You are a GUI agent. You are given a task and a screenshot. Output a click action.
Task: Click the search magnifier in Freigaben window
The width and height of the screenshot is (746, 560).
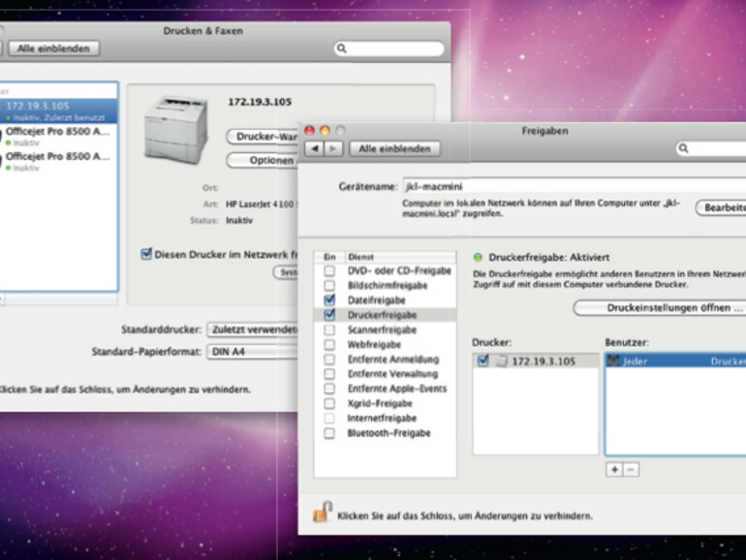click(x=684, y=148)
